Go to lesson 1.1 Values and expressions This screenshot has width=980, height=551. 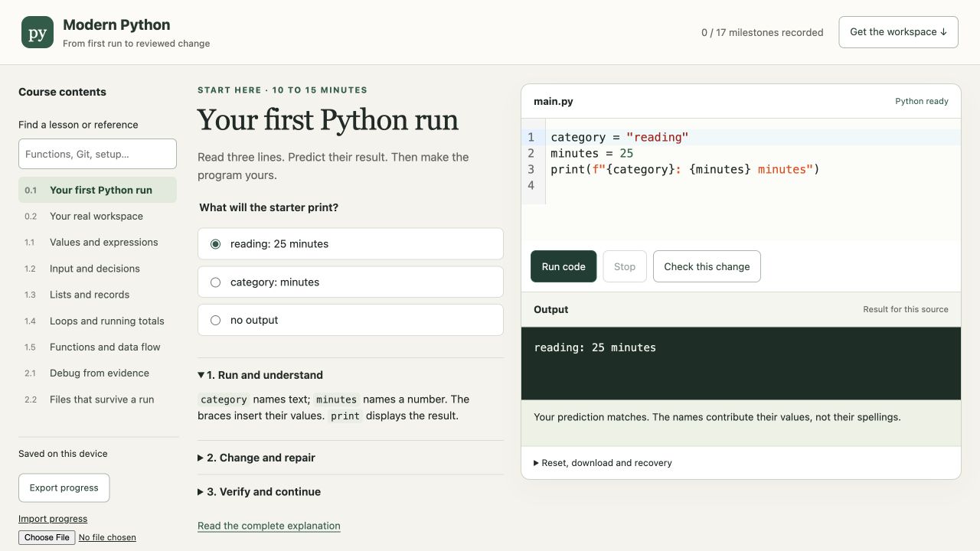(x=97, y=242)
